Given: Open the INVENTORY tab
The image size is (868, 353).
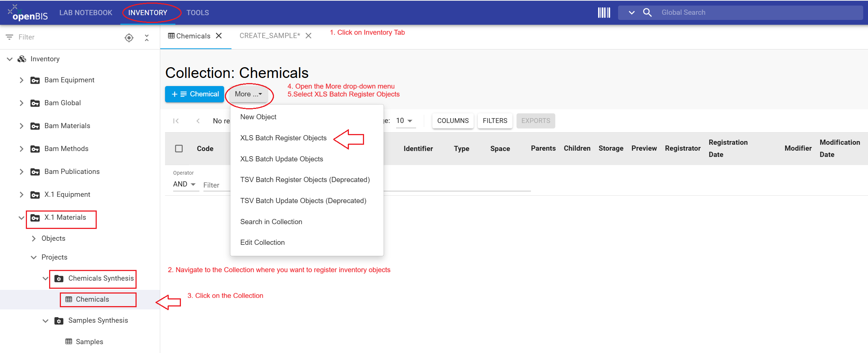Looking at the screenshot, I should click(x=148, y=13).
